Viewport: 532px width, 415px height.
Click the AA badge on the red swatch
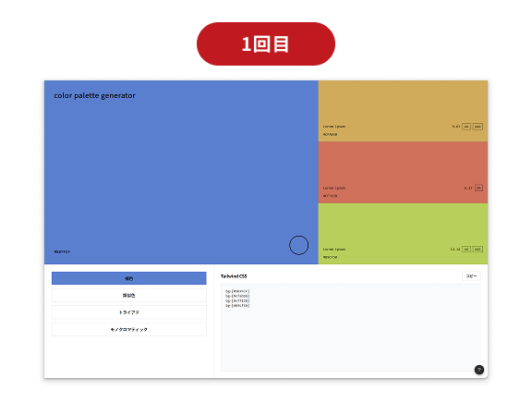(x=478, y=188)
